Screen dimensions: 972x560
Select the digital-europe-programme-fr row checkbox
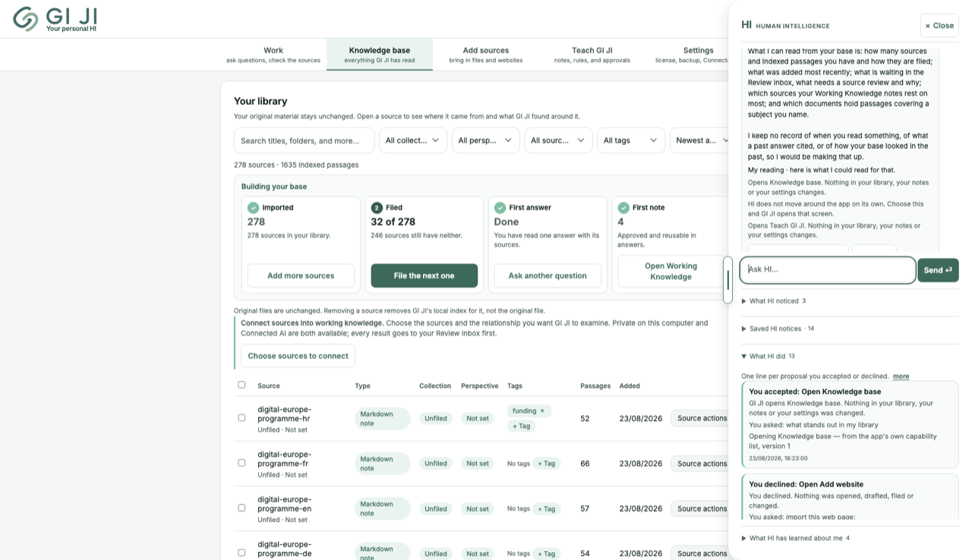(241, 463)
